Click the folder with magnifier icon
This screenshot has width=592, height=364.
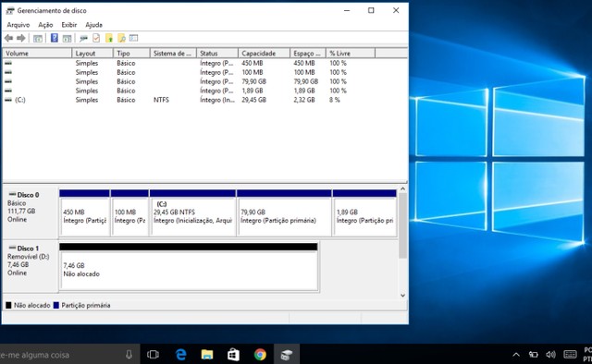[121, 38]
